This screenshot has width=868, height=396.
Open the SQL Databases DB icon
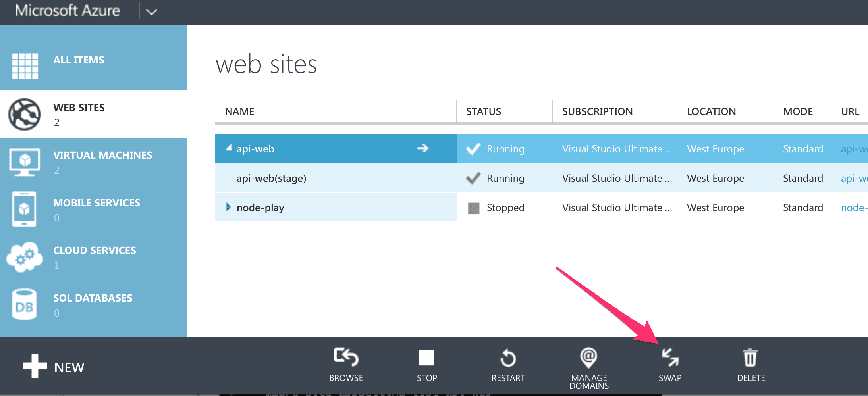point(25,304)
